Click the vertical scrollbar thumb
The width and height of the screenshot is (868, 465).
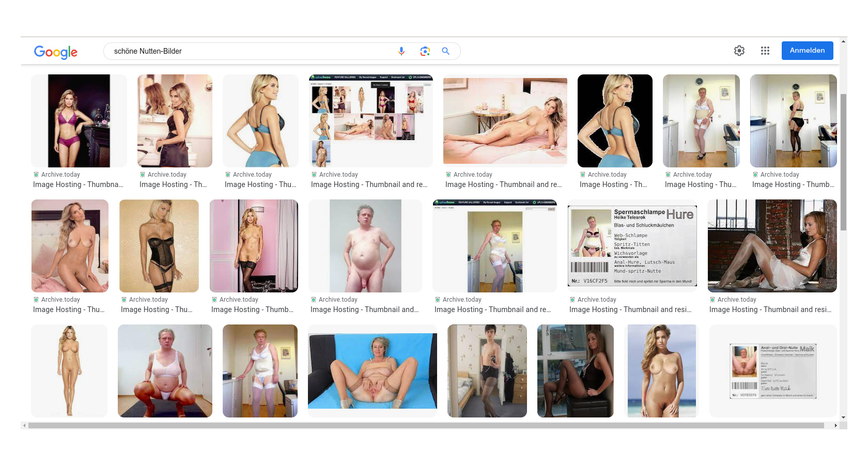[x=843, y=160]
